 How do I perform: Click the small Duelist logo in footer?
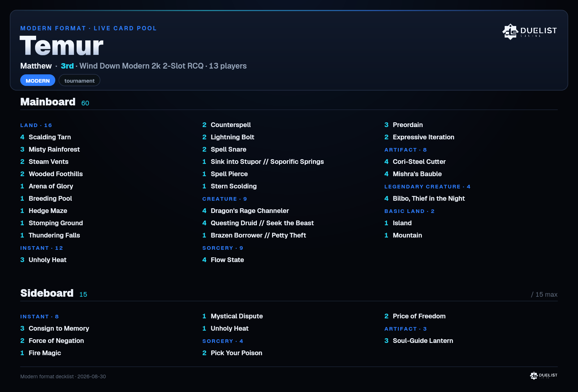tap(544, 376)
